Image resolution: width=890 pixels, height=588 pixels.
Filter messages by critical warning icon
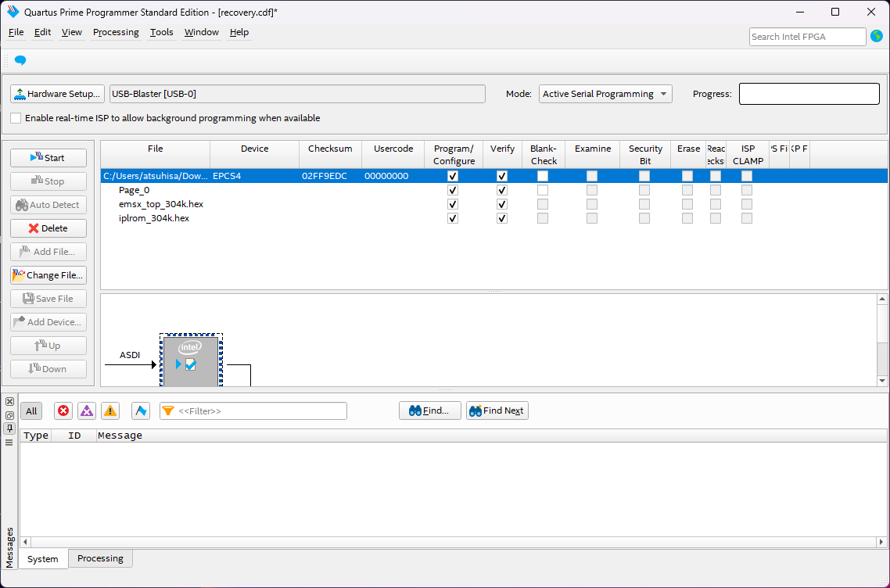(x=87, y=411)
